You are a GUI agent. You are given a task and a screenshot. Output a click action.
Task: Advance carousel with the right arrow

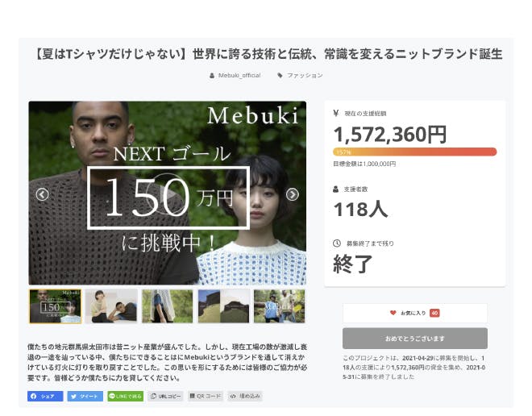tap(292, 194)
